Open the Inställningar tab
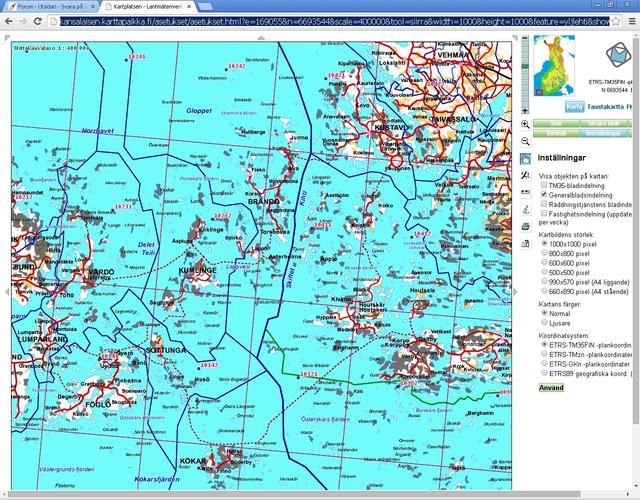This screenshot has height=500, width=640. point(601,133)
